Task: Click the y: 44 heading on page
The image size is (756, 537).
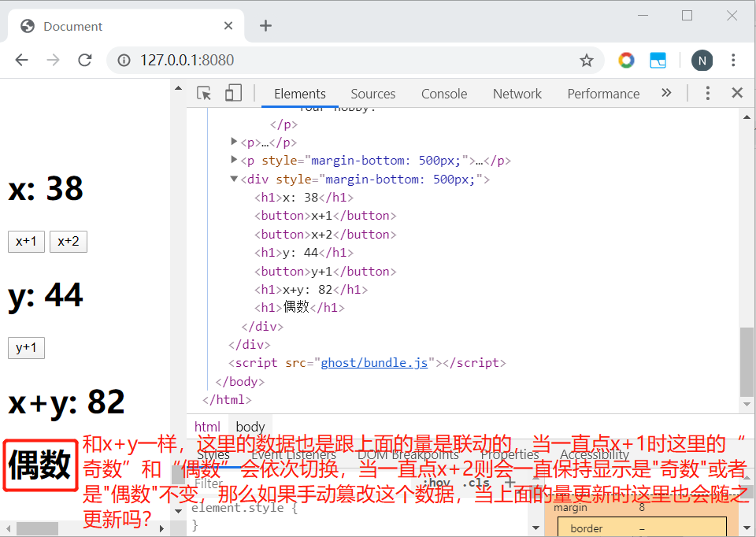Action: point(46,295)
